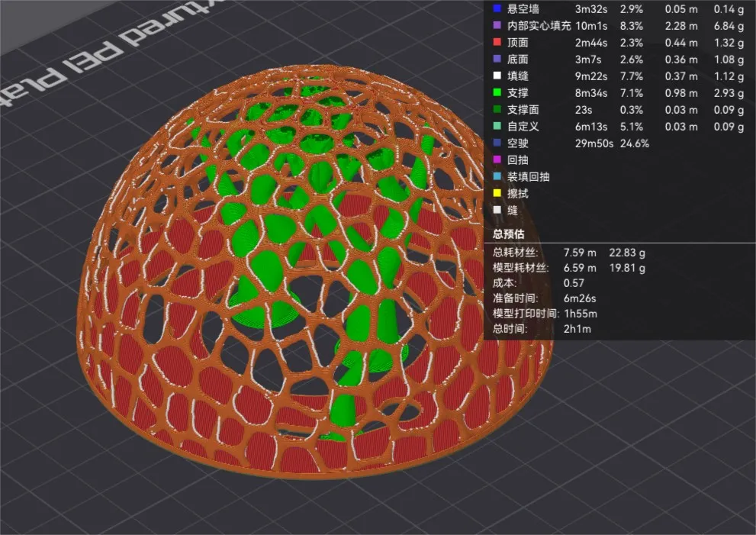
Task: Select the 擦拭 legend label
Action: [518, 193]
